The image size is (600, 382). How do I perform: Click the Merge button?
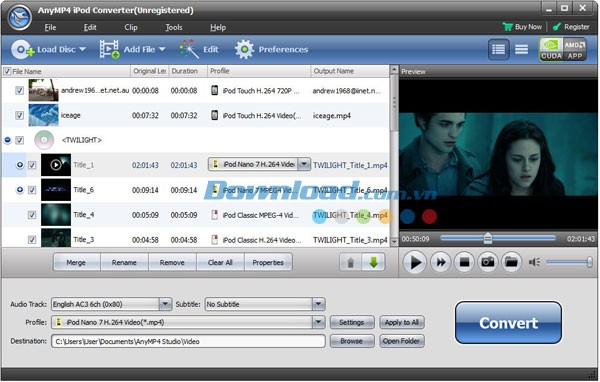(76, 263)
